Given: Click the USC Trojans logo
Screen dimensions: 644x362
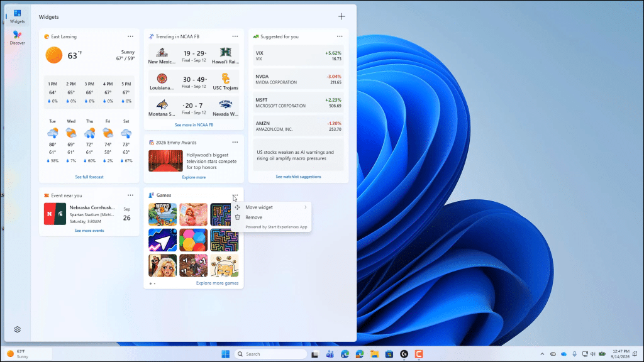Looking at the screenshot, I should (226, 78).
